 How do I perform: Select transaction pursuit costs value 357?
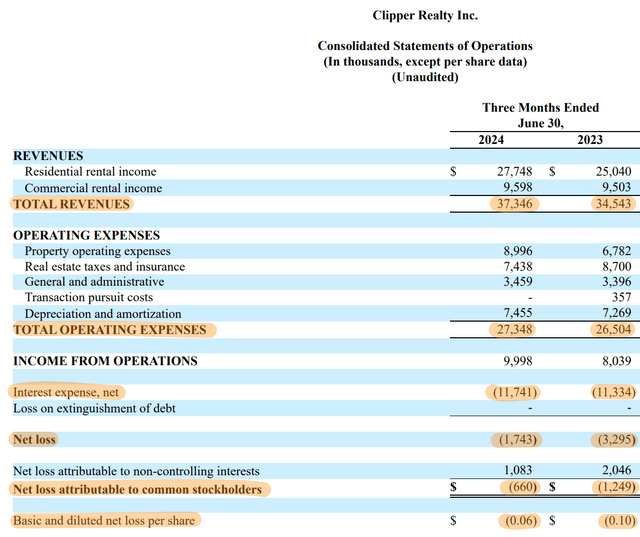click(x=622, y=297)
